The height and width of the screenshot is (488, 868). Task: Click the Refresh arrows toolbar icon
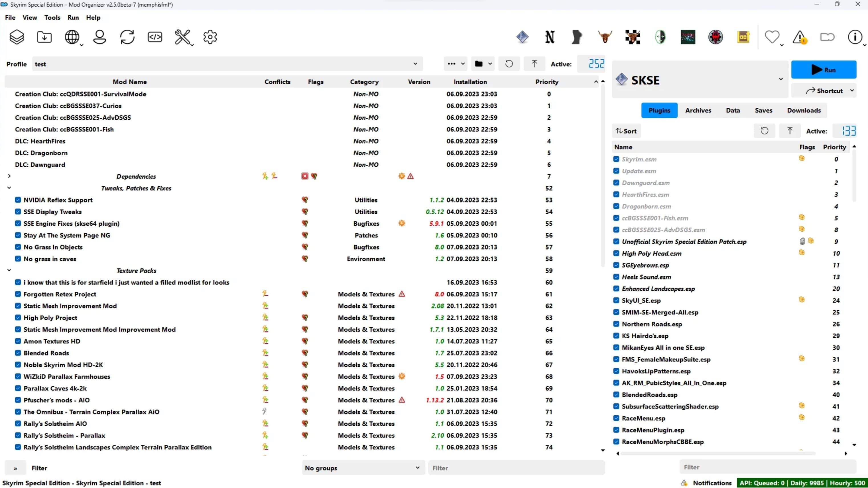pyautogui.click(x=127, y=37)
